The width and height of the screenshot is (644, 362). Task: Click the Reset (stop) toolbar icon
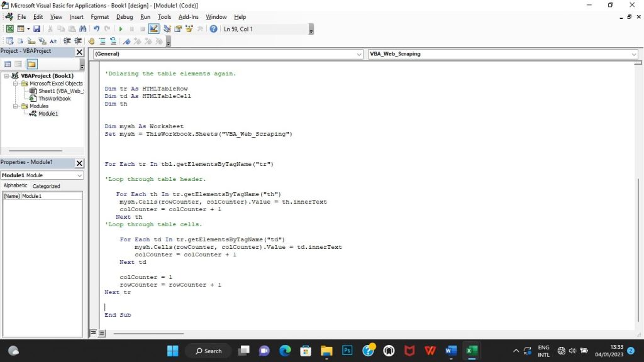143,29
